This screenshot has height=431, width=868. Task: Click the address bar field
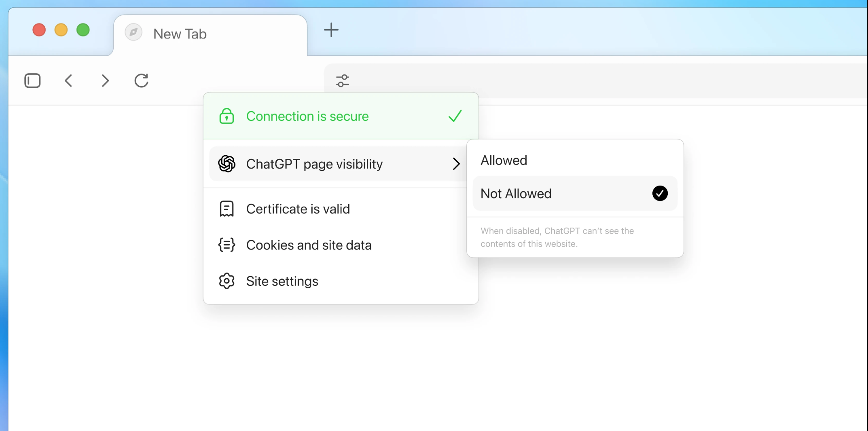(566, 81)
